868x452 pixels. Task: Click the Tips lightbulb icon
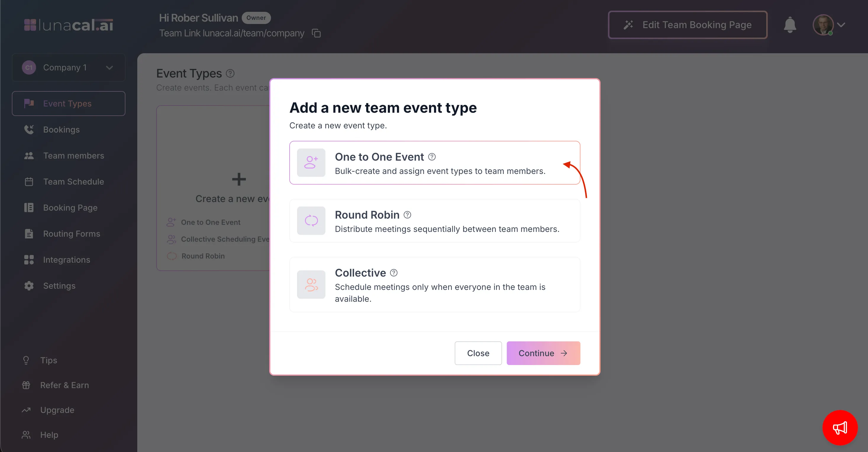point(26,360)
